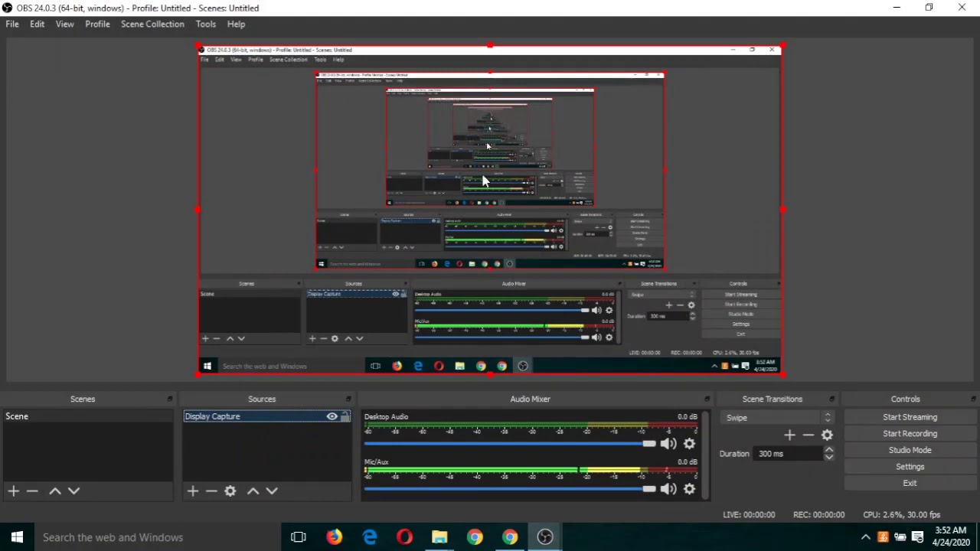Move the scene down in Scenes panel
Image resolution: width=980 pixels, height=551 pixels.
(73, 491)
